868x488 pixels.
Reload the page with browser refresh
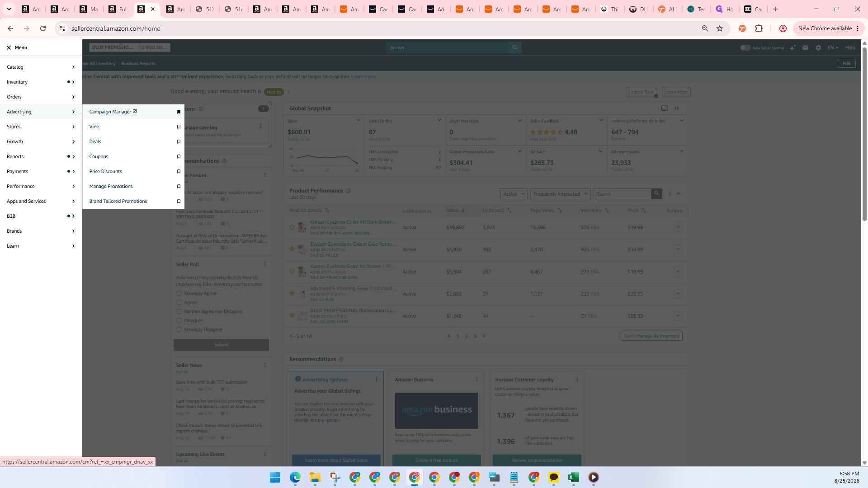(43, 28)
